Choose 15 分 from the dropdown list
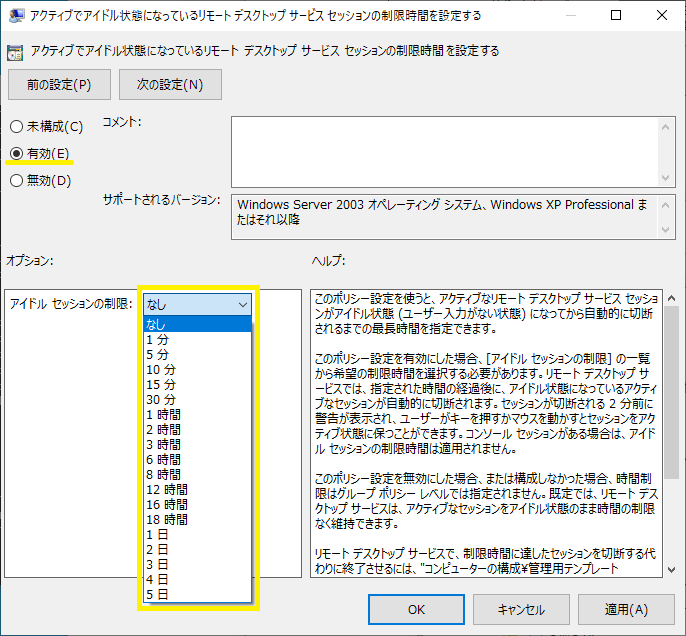686x636 pixels. [x=197, y=384]
